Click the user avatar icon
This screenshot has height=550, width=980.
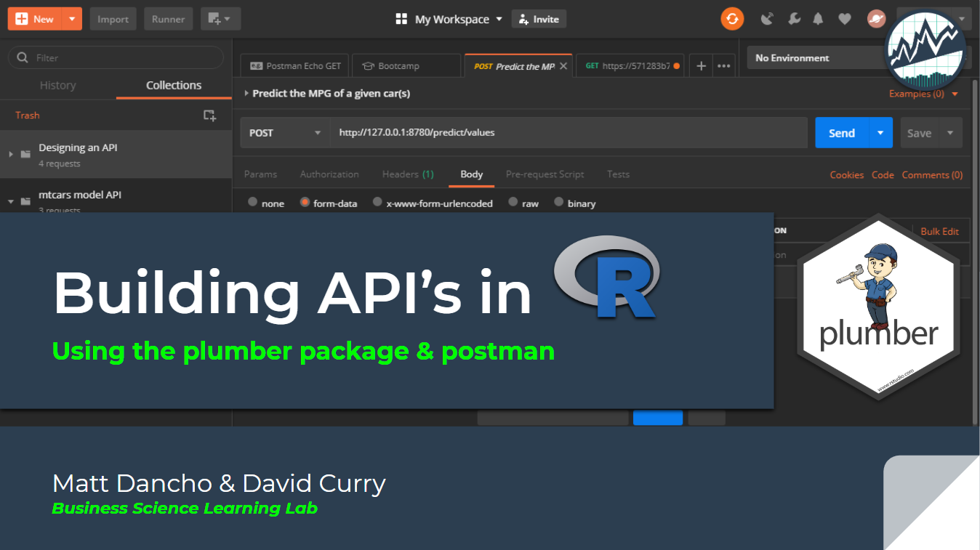[876, 19]
